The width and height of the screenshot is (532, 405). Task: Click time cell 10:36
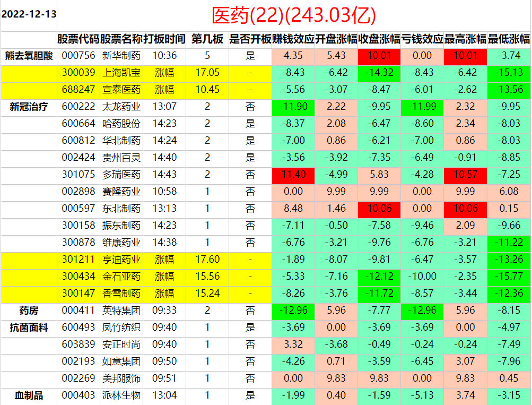[x=164, y=56]
